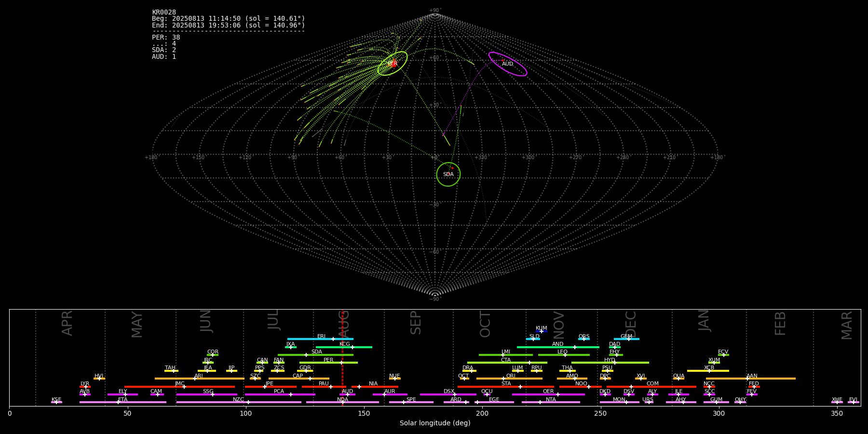The height and width of the screenshot is (434, 868).
Task: Click the ARI shower label in timeline
Action: pyautogui.click(x=199, y=376)
